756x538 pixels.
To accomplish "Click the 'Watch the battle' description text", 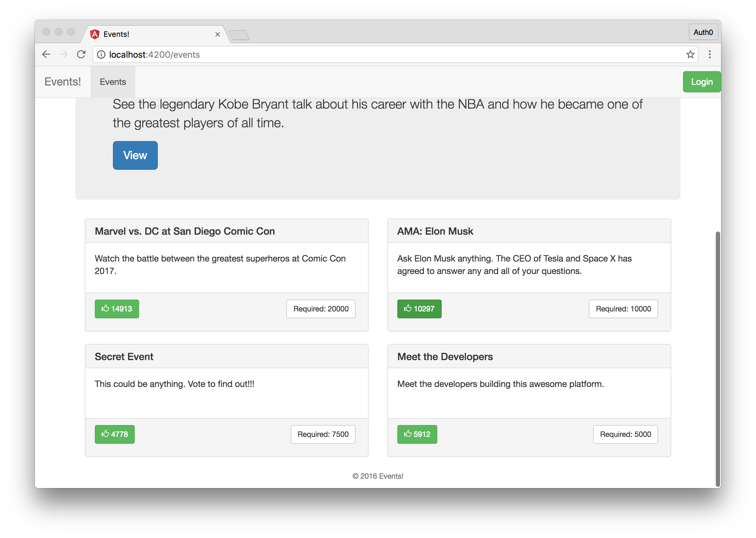I will [220, 264].
